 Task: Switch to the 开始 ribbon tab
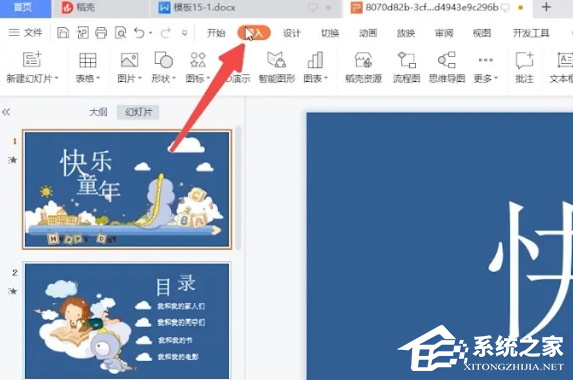[x=216, y=33]
